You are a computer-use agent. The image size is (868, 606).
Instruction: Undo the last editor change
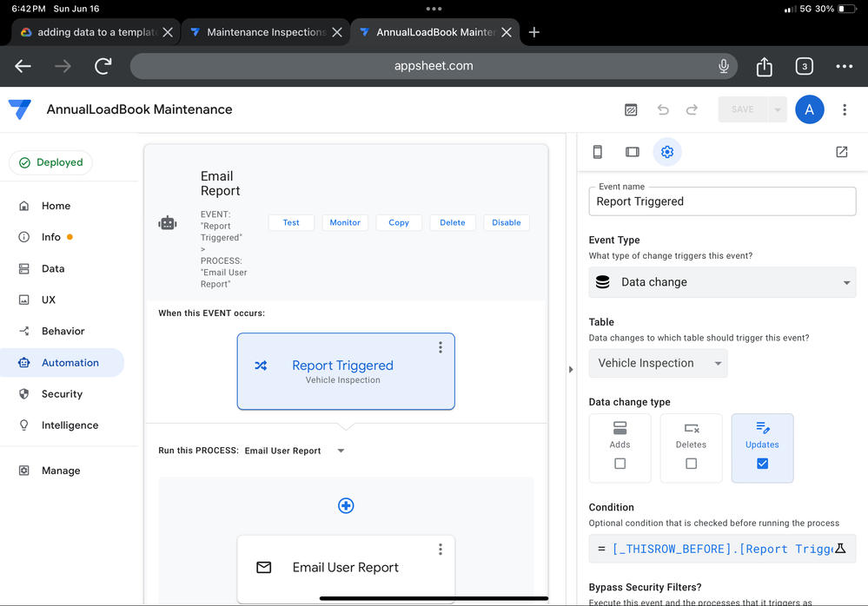tap(663, 109)
